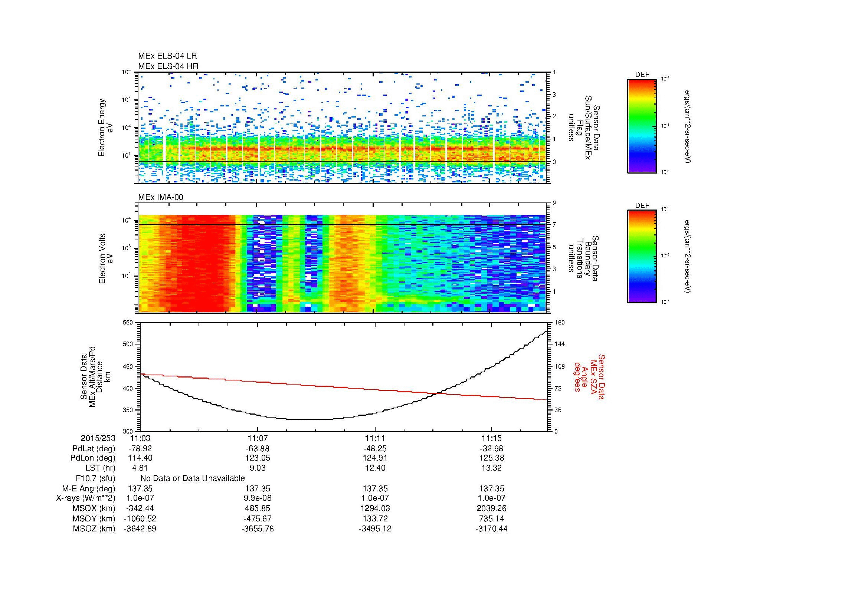This screenshot has width=868, height=613.
Task: Click the M-E Ang (deg) row label
Action: coord(89,489)
